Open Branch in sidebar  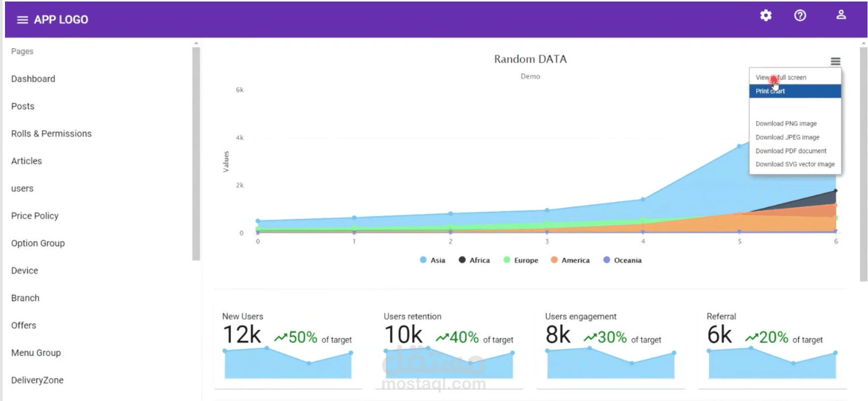click(x=25, y=298)
